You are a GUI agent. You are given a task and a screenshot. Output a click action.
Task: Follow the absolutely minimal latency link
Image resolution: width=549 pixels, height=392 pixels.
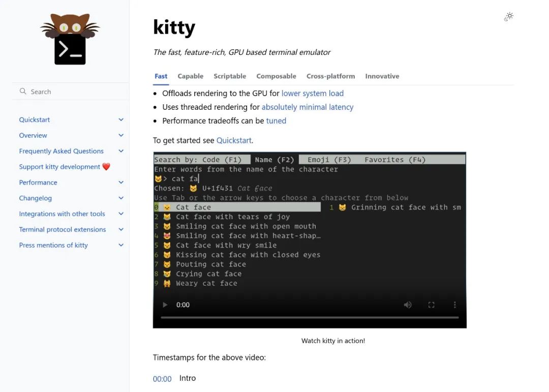[x=308, y=107]
